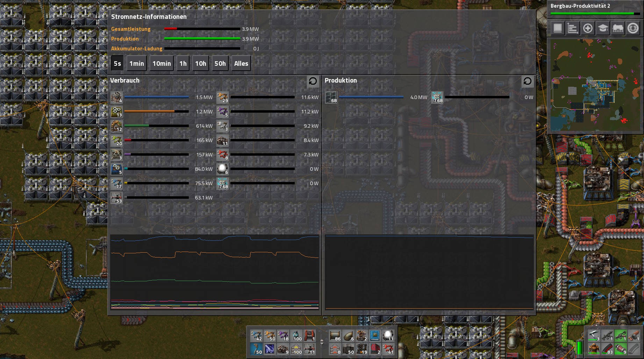Click the blue assembler icon with count 5
Screen dimensions: 644x359
tap(116, 169)
